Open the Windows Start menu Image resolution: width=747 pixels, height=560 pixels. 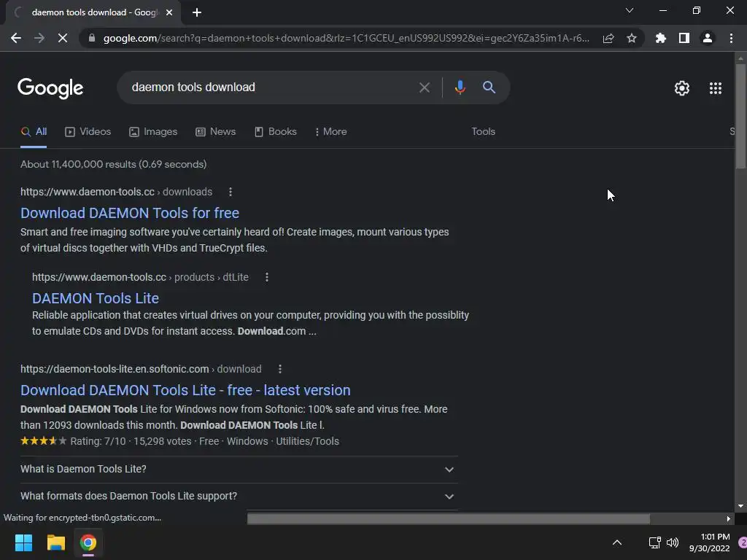pos(23,542)
